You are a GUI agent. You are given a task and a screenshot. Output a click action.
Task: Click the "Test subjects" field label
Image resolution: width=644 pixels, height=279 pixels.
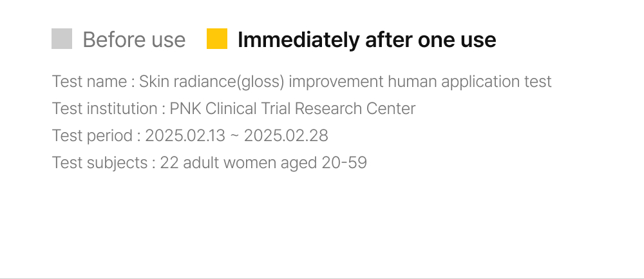point(100,163)
